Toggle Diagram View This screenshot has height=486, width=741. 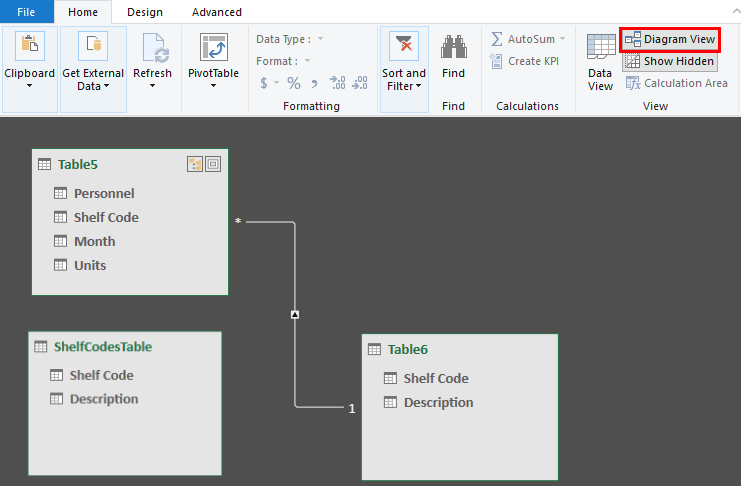coord(670,39)
